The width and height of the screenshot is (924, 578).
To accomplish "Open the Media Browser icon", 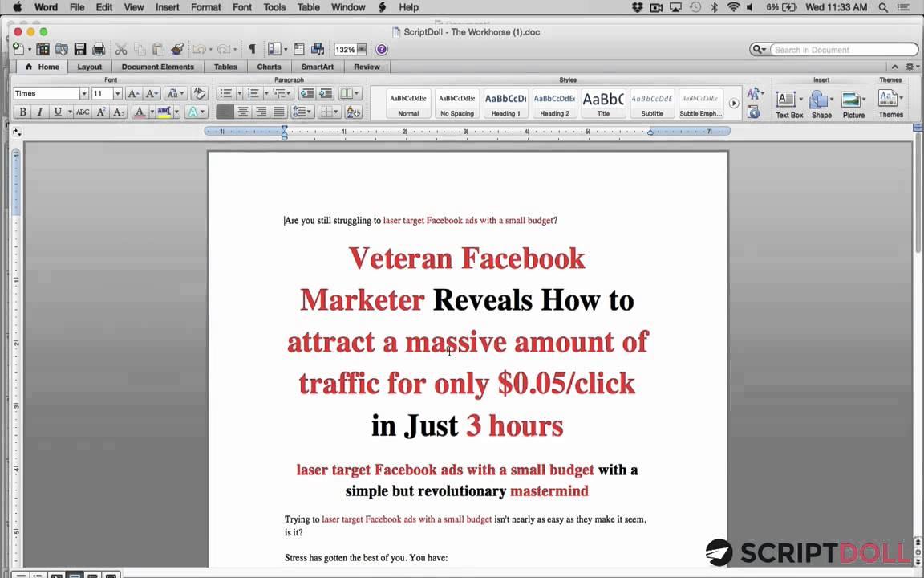I will [x=318, y=49].
